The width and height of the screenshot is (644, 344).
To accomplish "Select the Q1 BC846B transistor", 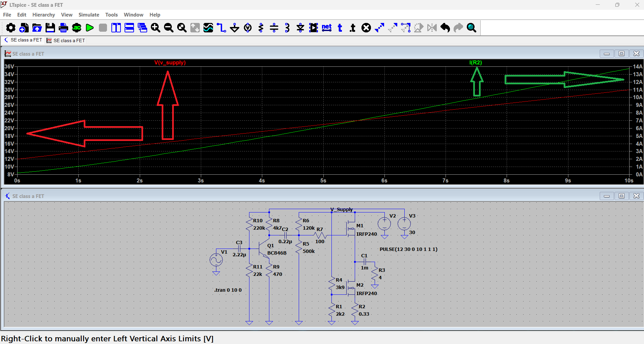I will (265, 249).
